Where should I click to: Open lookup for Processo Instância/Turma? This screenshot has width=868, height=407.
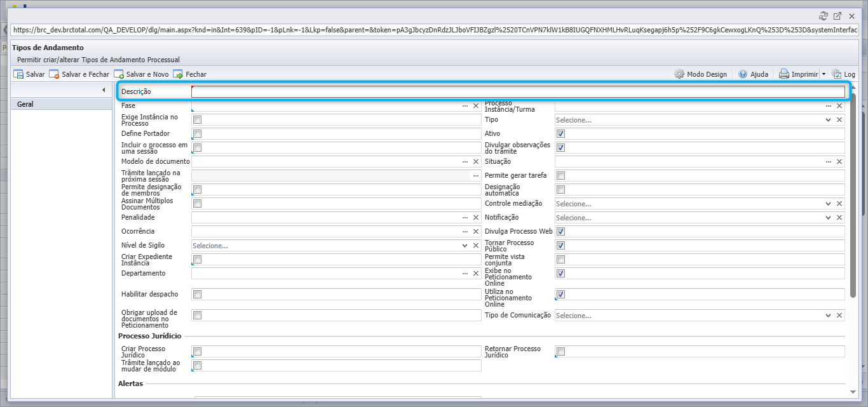click(x=829, y=106)
